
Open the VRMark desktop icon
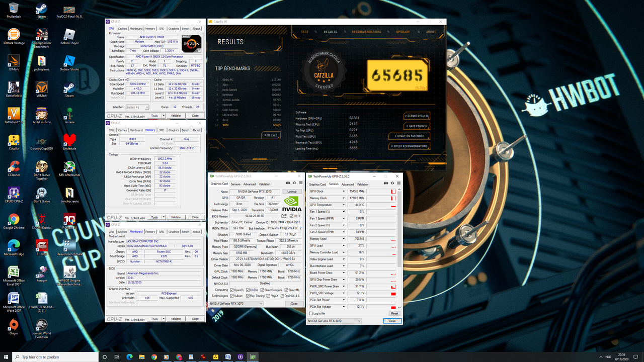point(41,89)
